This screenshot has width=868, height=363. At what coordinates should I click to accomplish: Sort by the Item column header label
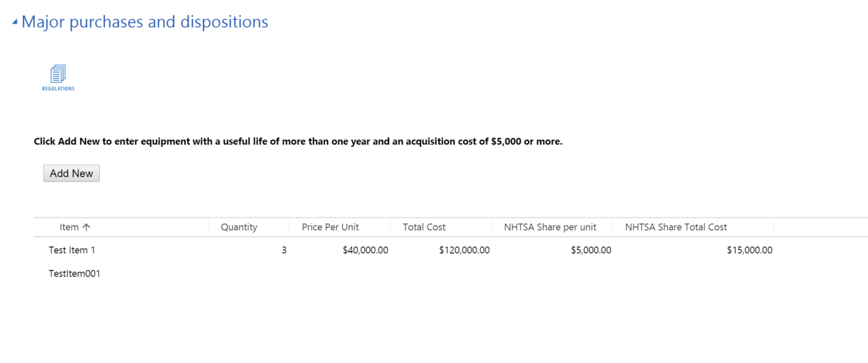(69, 228)
